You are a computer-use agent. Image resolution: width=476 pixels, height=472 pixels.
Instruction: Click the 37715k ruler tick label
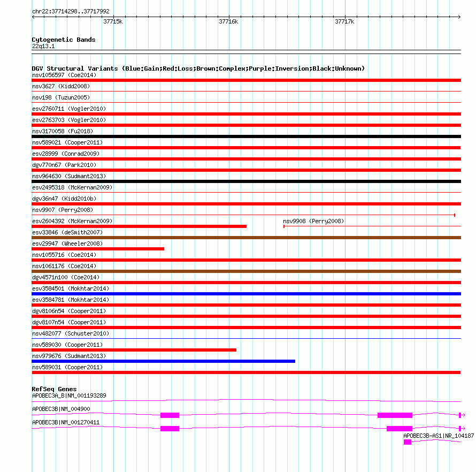[x=113, y=21]
